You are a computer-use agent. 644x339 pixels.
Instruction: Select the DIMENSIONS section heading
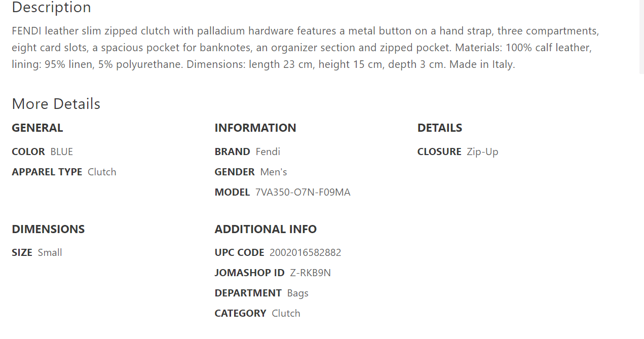coord(48,229)
